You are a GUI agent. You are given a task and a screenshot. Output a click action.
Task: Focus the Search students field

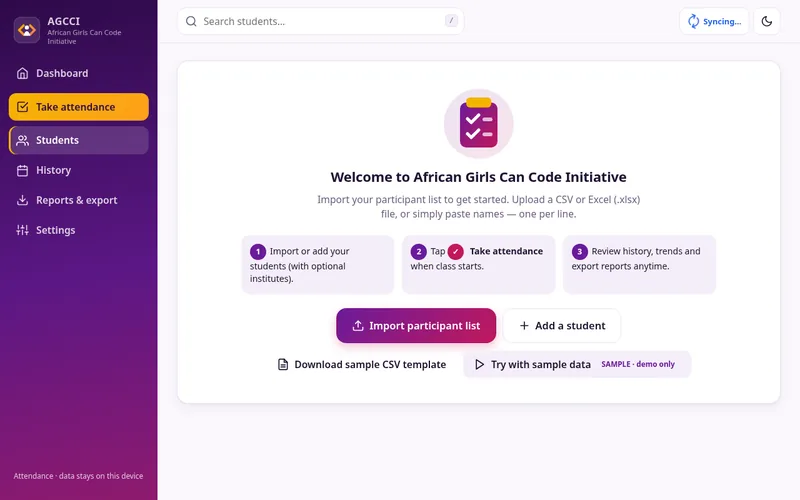pos(320,21)
